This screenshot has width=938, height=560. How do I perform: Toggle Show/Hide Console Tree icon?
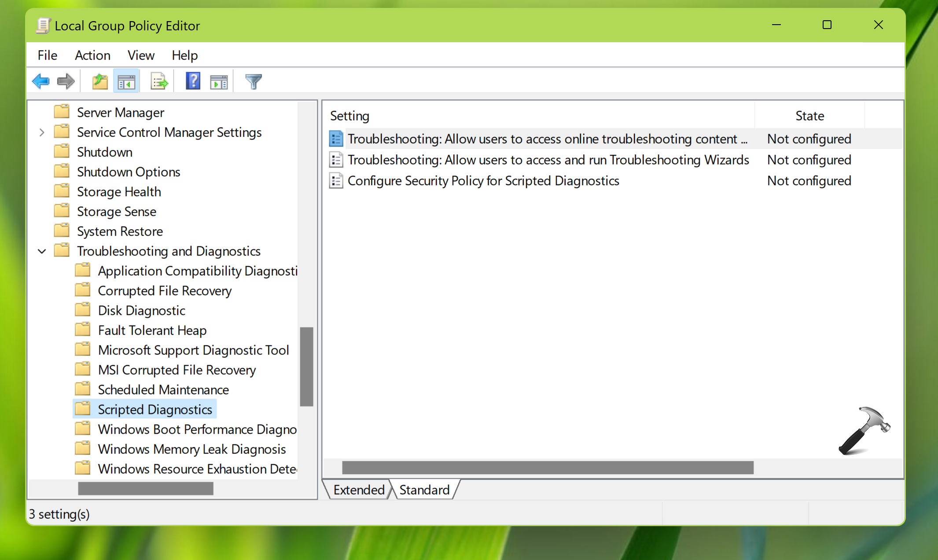[126, 81]
